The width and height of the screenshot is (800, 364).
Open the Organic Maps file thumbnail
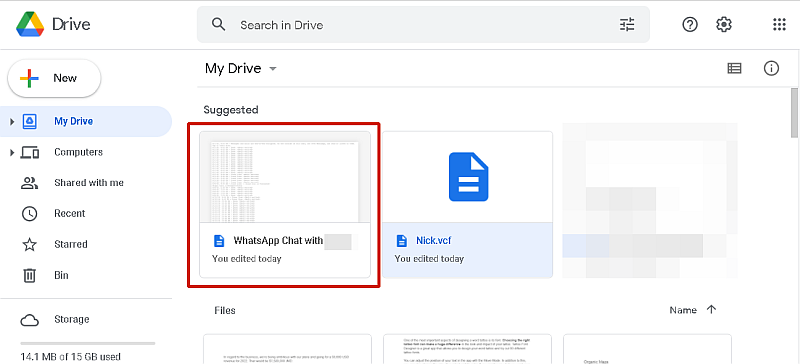[x=647, y=349]
